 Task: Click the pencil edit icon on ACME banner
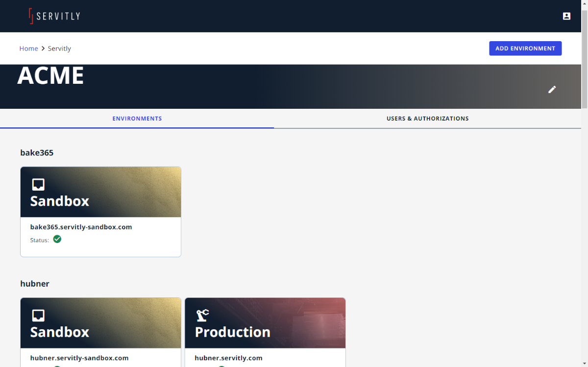click(552, 89)
